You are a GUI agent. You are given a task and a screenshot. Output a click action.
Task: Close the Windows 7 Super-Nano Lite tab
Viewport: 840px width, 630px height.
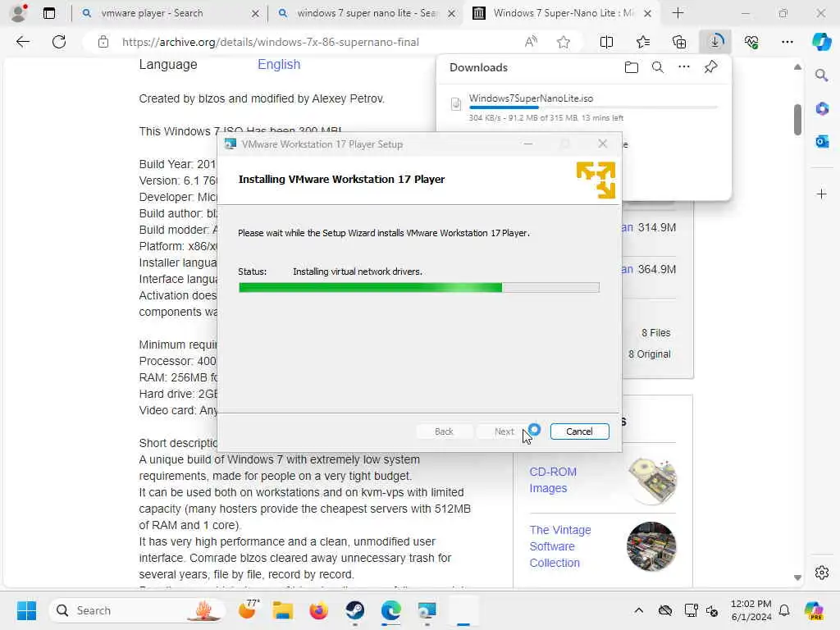[647, 13]
